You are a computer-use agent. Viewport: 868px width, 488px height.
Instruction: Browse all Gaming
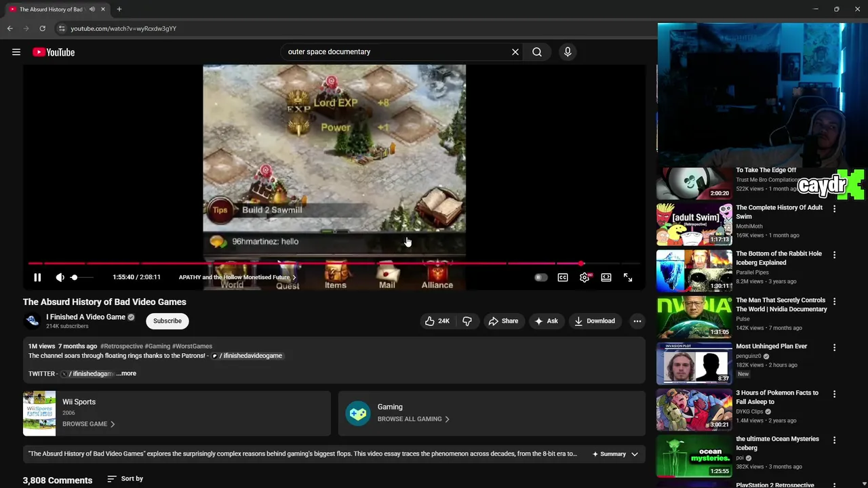click(414, 419)
